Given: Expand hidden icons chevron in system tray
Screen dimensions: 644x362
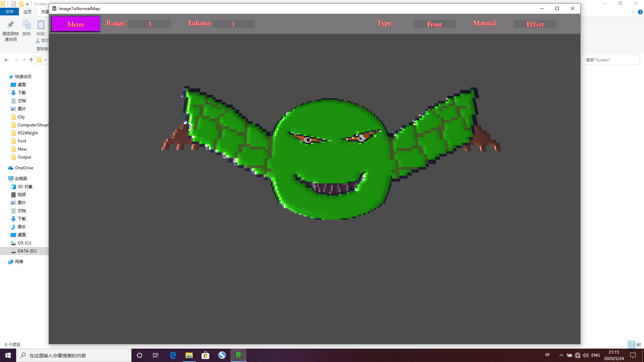Looking at the screenshot, I should click(x=561, y=355).
